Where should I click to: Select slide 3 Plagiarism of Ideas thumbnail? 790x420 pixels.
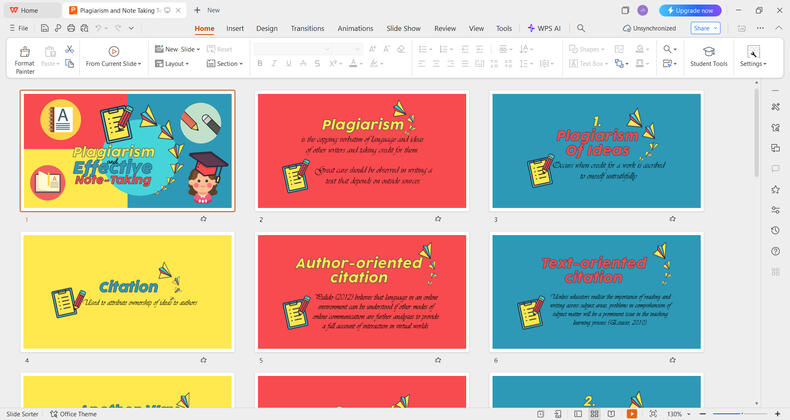(x=596, y=151)
